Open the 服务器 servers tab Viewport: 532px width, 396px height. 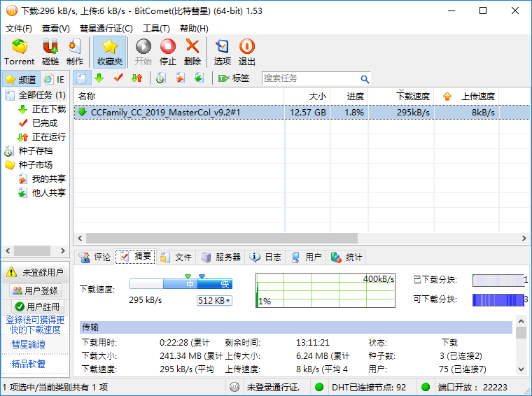[220, 257]
